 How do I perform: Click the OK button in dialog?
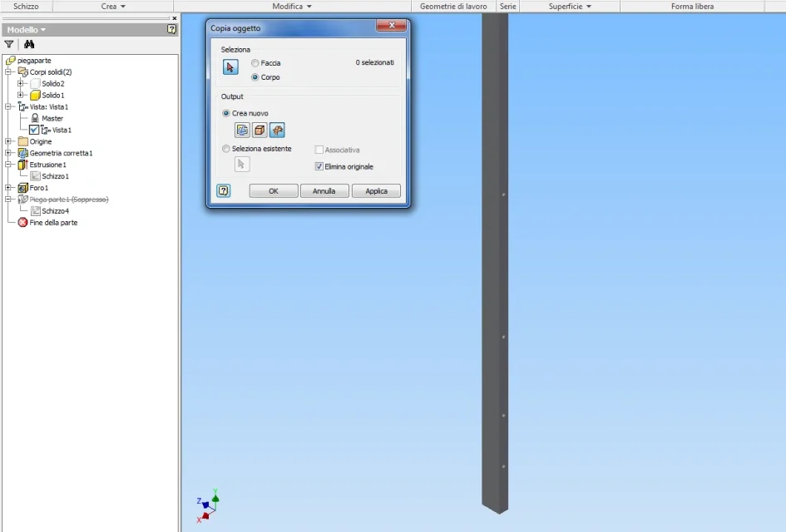274,191
